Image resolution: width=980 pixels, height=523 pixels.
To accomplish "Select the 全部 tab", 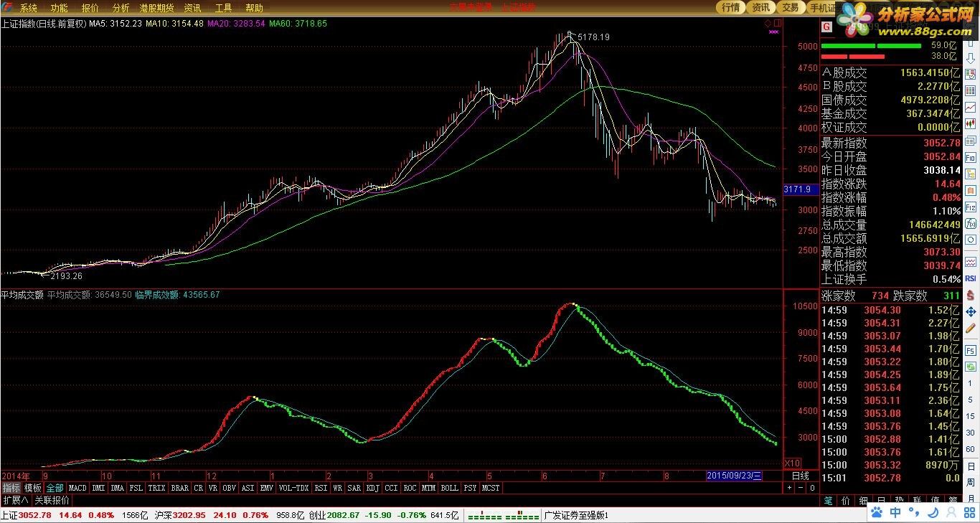I will 55,488.
